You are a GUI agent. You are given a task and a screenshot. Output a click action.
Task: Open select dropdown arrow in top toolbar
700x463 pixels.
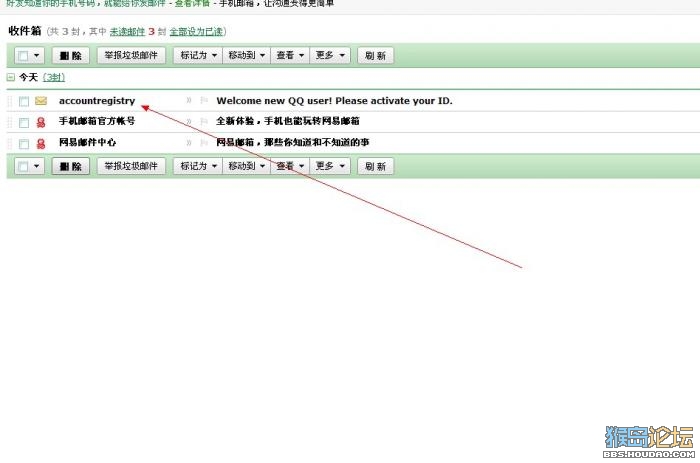(37, 55)
